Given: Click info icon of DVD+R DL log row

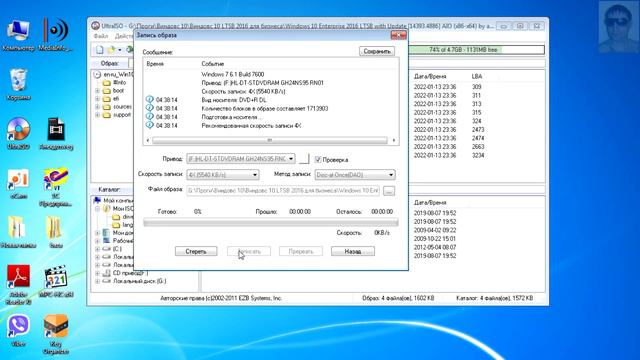Looking at the screenshot, I should point(149,100).
